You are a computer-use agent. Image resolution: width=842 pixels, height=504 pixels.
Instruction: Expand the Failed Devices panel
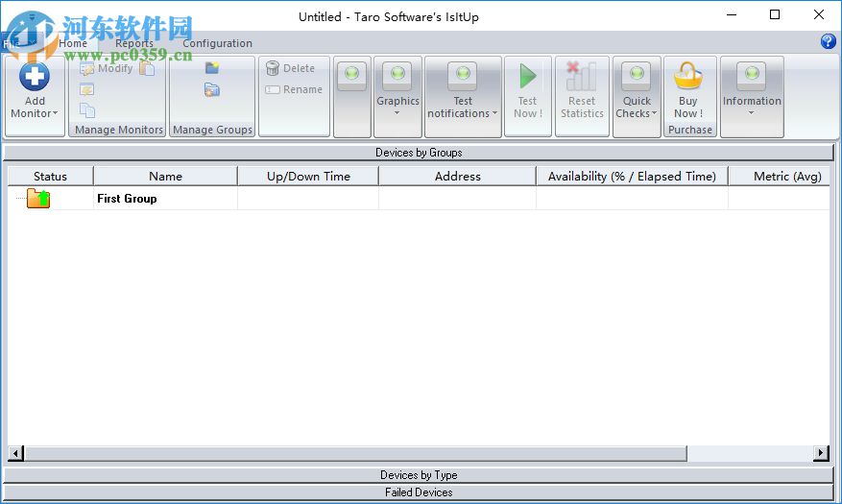coord(419,492)
